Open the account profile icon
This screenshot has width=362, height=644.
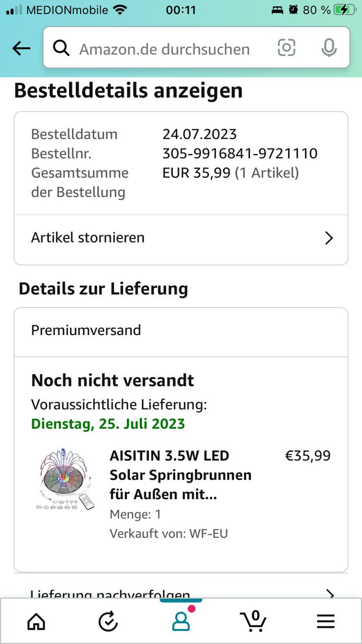[x=181, y=622]
